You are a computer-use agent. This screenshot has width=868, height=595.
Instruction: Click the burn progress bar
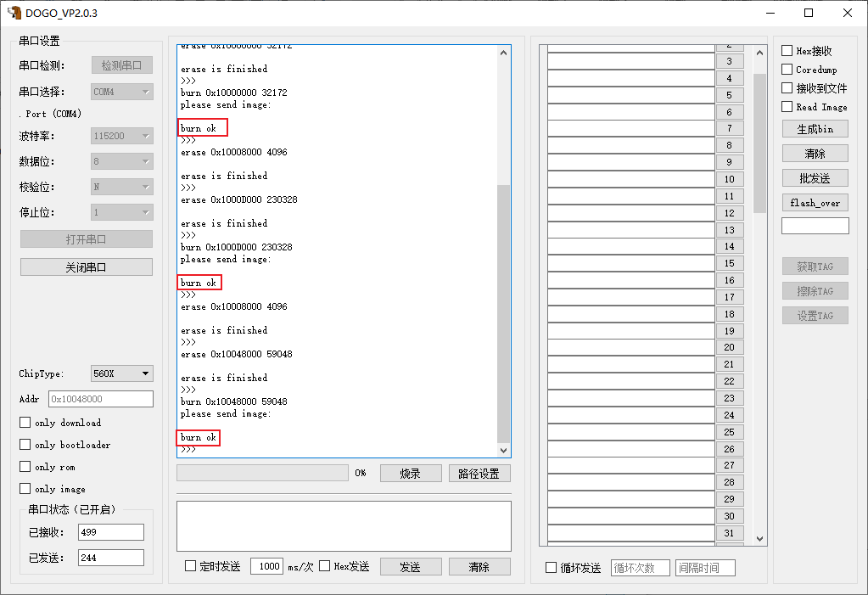tap(262, 473)
